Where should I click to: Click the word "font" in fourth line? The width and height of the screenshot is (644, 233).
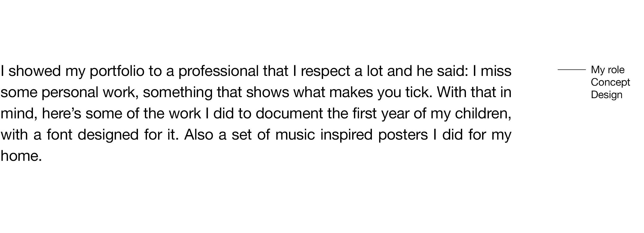(x=60, y=135)
